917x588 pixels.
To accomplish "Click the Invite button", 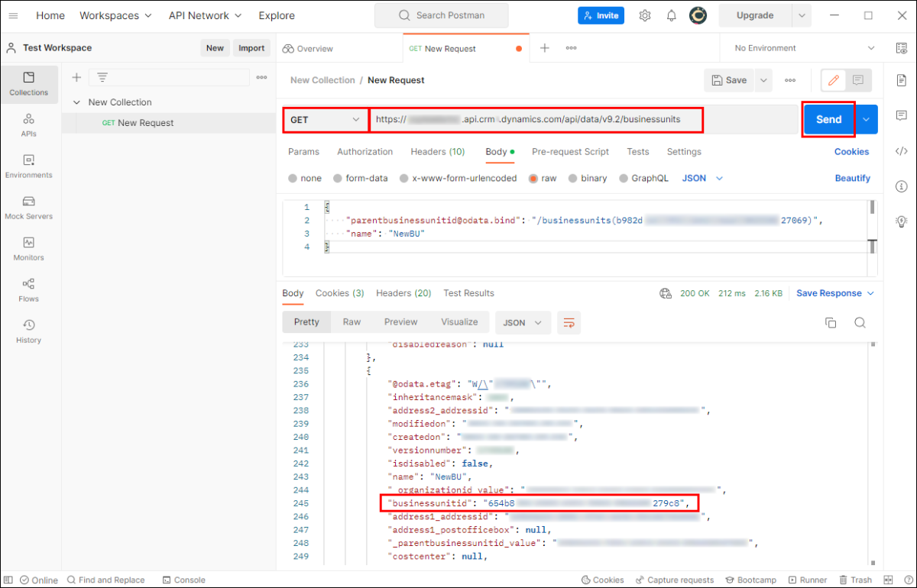I will point(601,15).
